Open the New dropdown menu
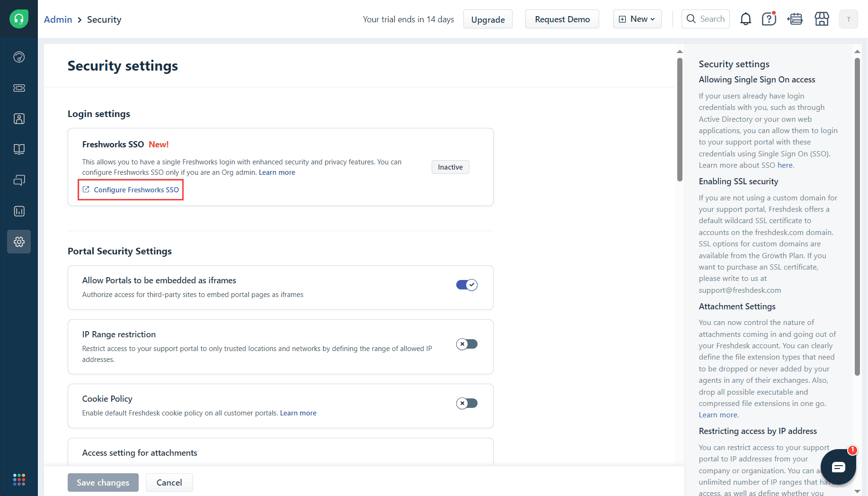Screen dimensions: 868x496 coord(637,19)
